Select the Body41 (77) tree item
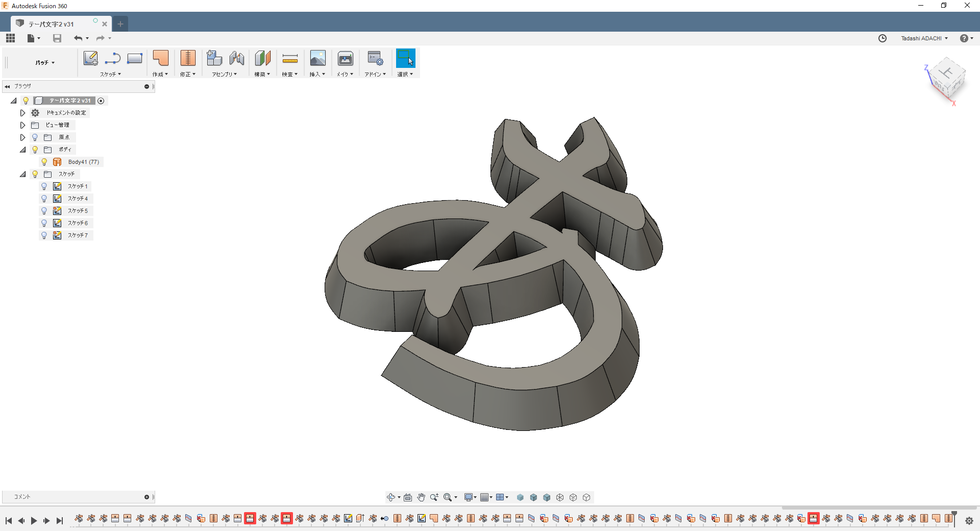The image size is (980, 531). [x=84, y=162]
